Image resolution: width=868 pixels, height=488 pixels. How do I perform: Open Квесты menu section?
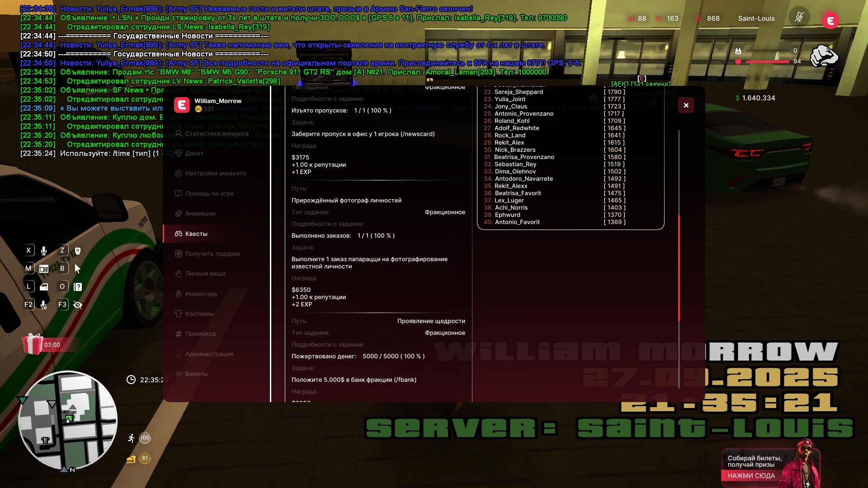click(196, 234)
